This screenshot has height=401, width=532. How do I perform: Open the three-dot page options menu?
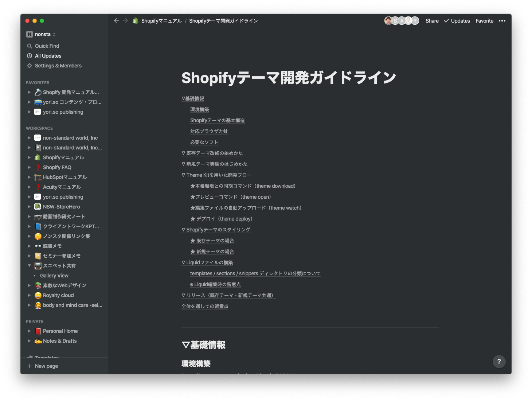click(x=502, y=21)
